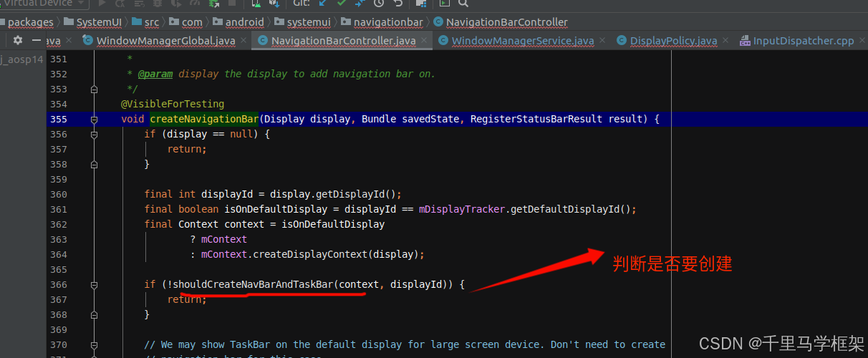Click the Bundle savedState parameter
Image resolution: width=868 pixels, height=358 pixels.
410,119
